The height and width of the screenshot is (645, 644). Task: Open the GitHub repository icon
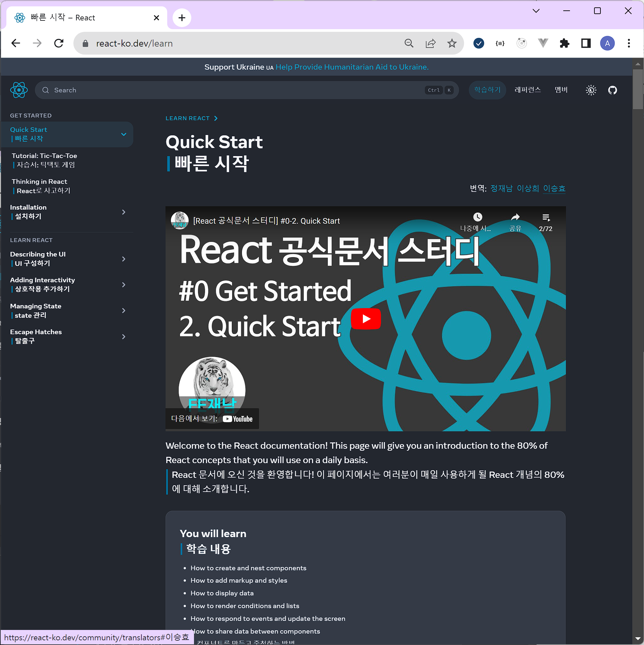click(612, 90)
